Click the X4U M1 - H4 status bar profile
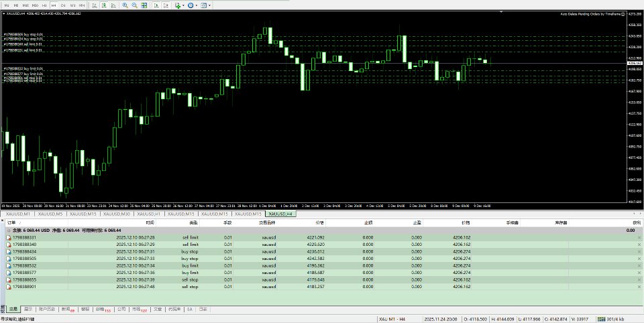The width and height of the screenshot is (644, 323). click(392, 319)
